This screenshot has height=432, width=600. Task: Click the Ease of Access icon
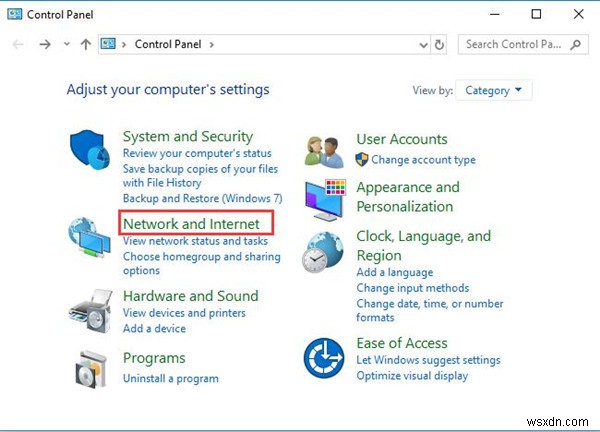[325, 357]
